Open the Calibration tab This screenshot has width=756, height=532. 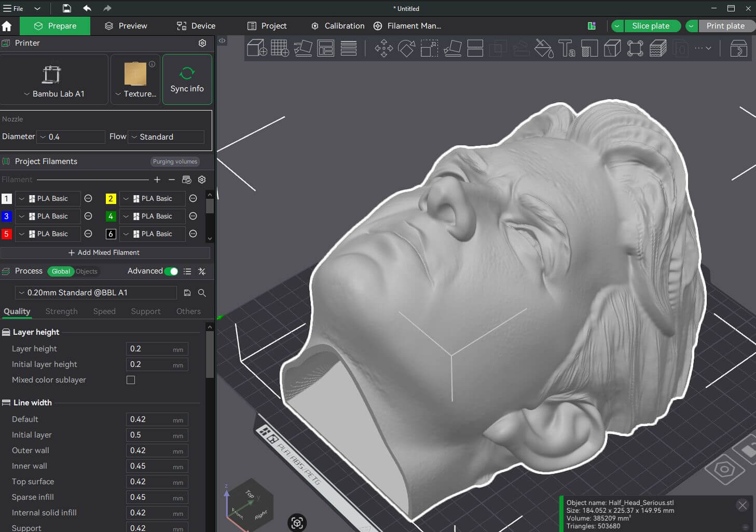click(x=338, y=26)
